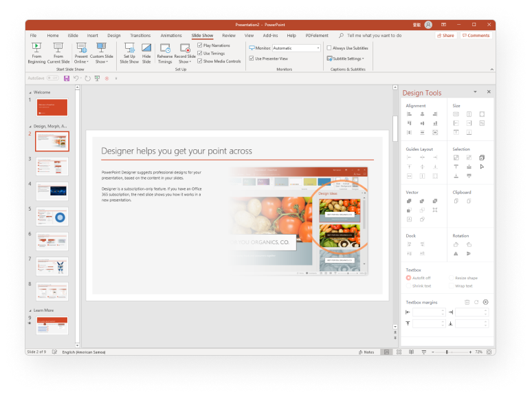Open Design Tools pane options arrow
This screenshot has width=532, height=397.
[x=475, y=92]
